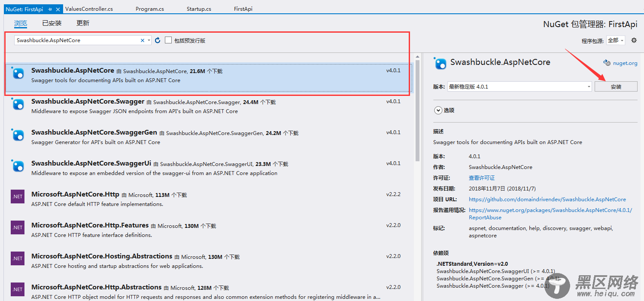
Task: Click Swashbuckle.AspNetCore.SwaggerGen package icon
Action: pyautogui.click(x=18, y=135)
